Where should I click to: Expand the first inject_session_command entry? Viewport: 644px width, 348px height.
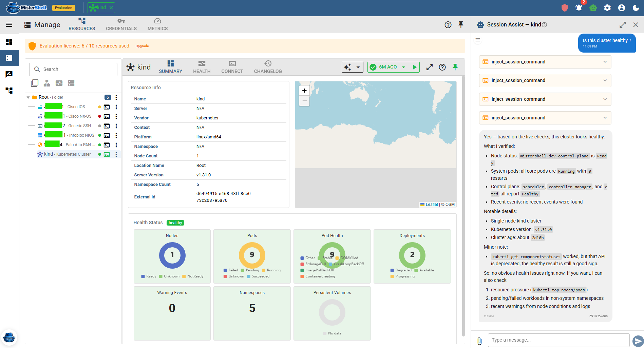[x=545, y=62]
